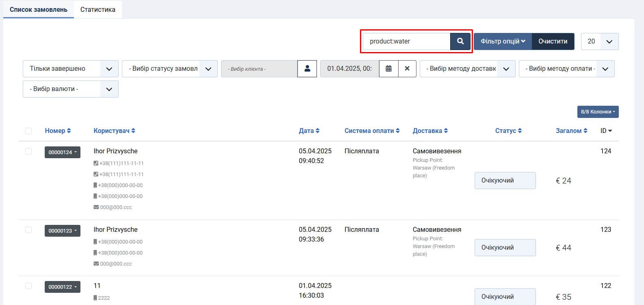This screenshot has width=644, height=305.
Task: Switch to the Статистика tab
Action: tap(98, 9)
